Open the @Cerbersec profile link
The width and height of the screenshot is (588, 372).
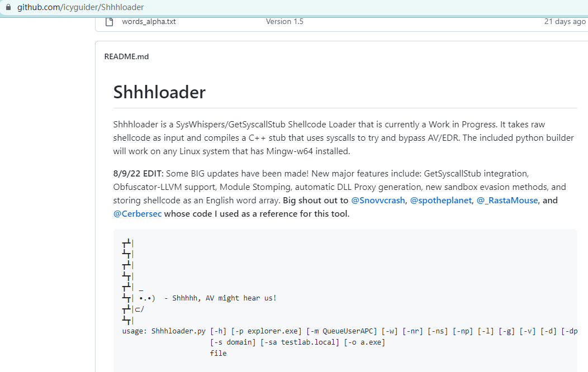point(137,214)
